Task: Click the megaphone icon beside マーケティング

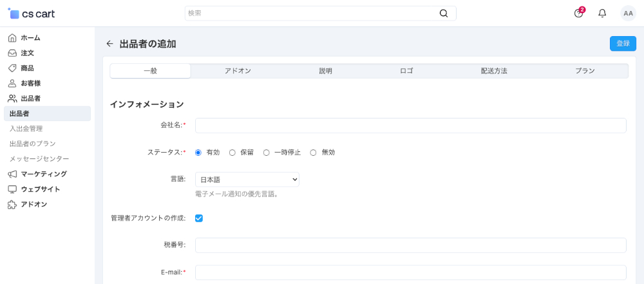Action: pyautogui.click(x=12, y=175)
